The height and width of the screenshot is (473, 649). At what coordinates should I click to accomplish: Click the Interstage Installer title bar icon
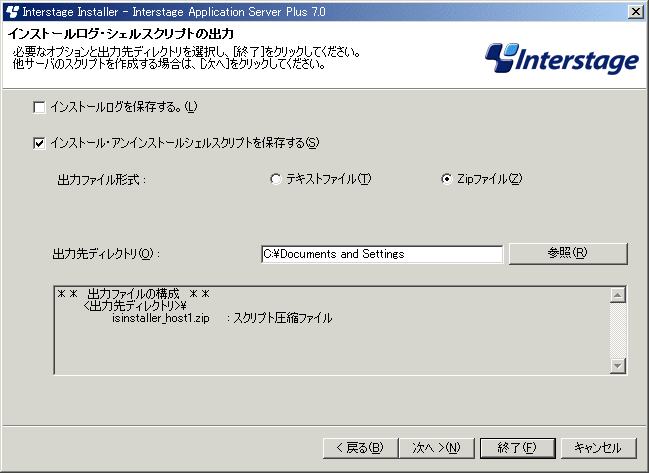(x=12, y=12)
